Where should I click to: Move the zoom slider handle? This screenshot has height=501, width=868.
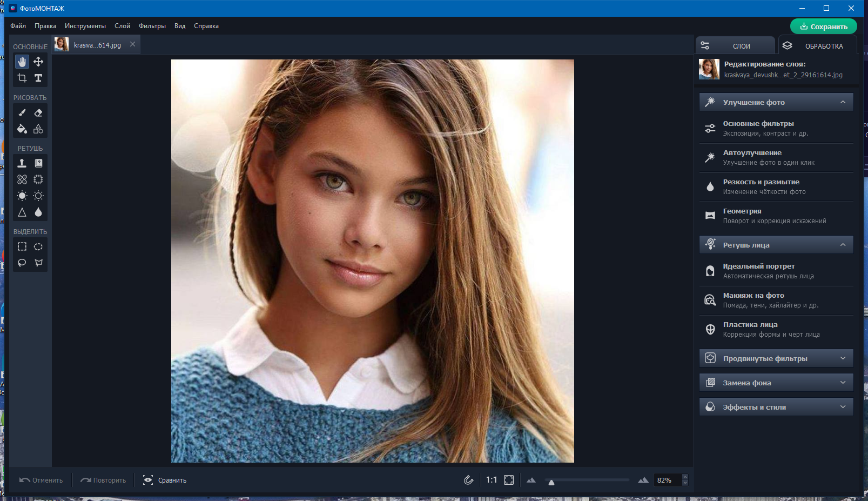click(x=551, y=482)
